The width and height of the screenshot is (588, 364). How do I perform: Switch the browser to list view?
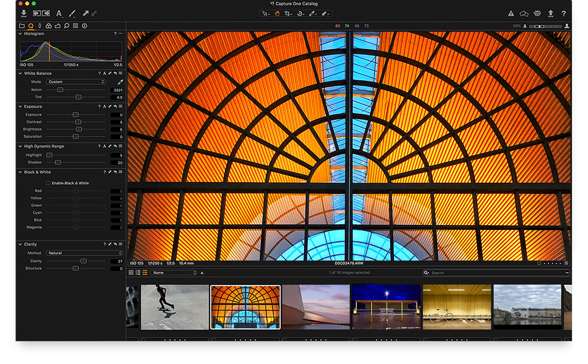coord(137,273)
